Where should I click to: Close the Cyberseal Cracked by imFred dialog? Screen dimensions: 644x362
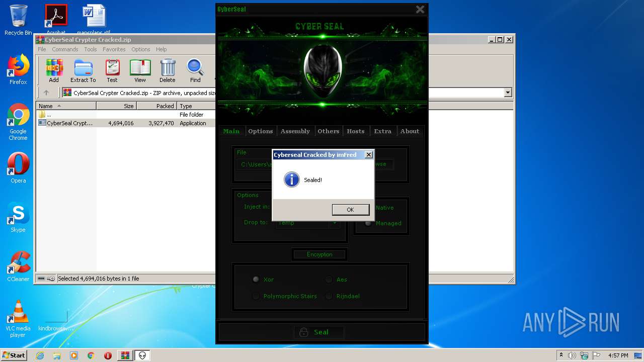coord(368,155)
